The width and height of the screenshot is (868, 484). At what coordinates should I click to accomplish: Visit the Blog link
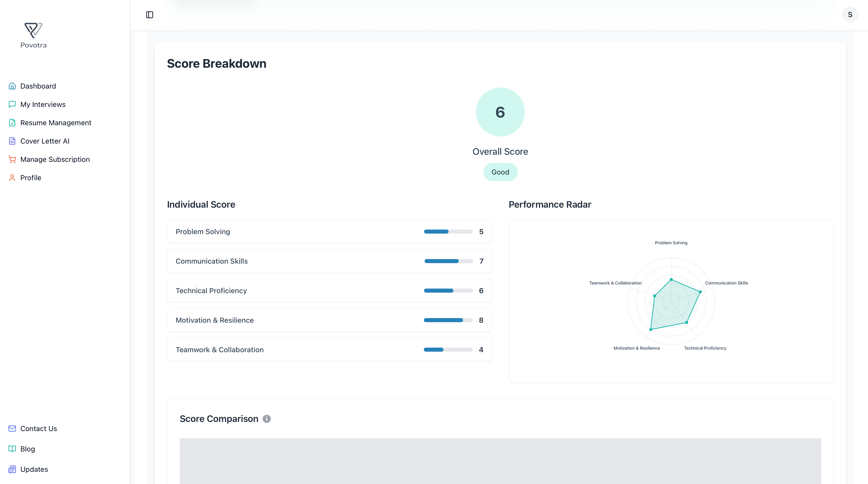pyautogui.click(x=27, y=449)
